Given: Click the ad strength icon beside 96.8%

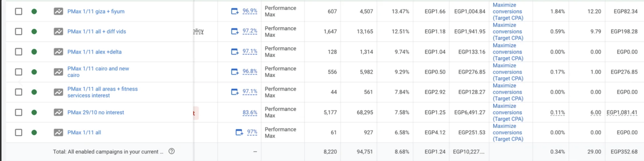Looking at the screenshot, I should (235, 72).
